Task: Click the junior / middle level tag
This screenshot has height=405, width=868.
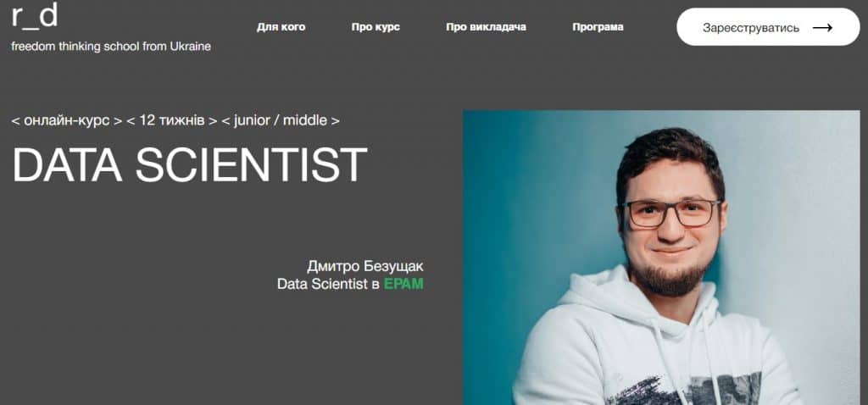Action: coord(280,120)
